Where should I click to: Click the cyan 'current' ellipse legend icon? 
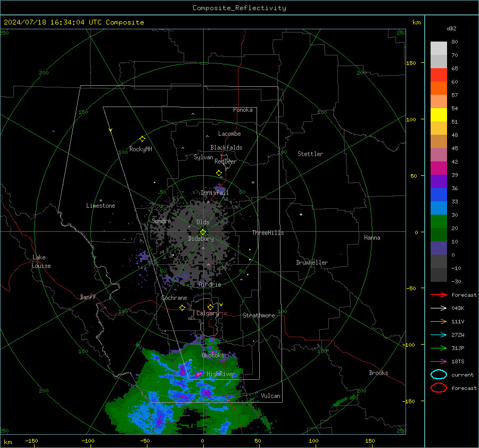tap(439, 374)
